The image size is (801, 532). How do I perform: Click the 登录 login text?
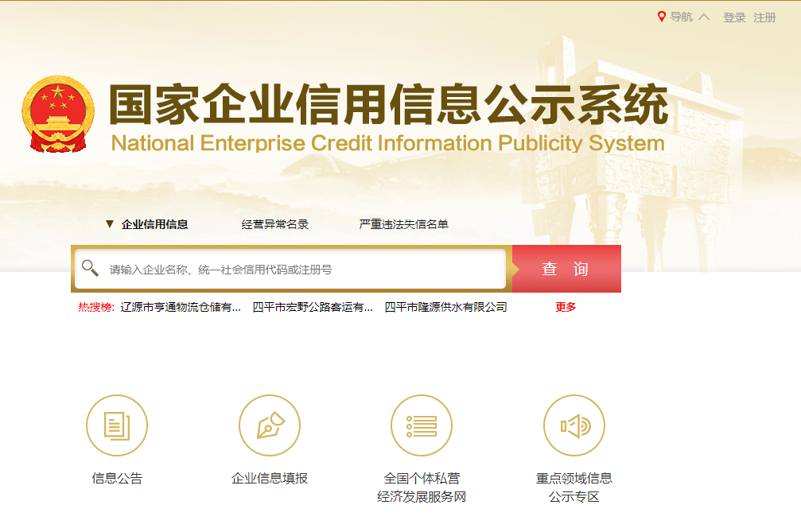tap(733, 17)
